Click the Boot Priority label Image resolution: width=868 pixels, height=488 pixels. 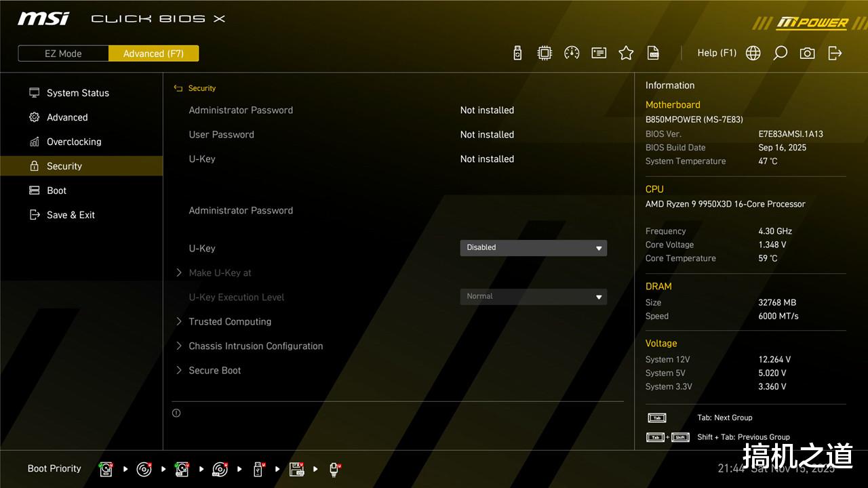(x=54, y=468)
